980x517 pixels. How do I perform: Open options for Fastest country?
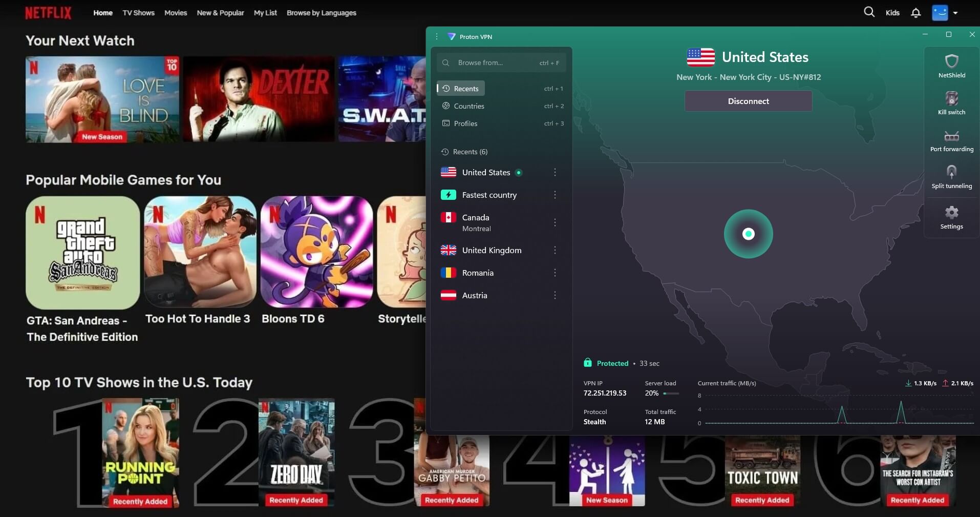[x=555, y=195]
